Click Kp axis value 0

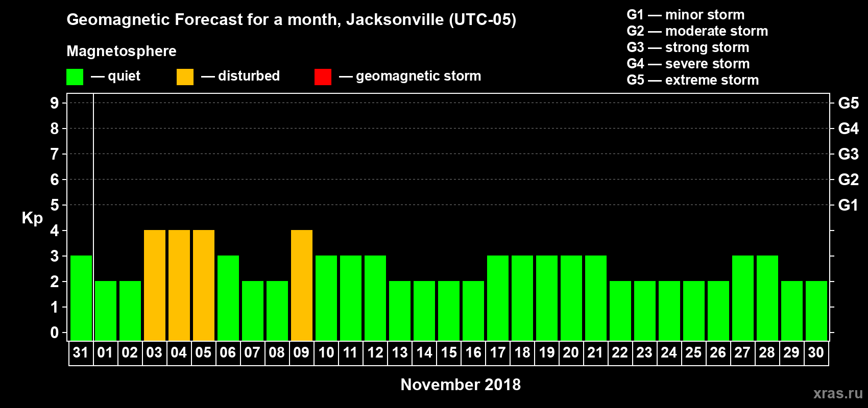[x=55, y=333]
